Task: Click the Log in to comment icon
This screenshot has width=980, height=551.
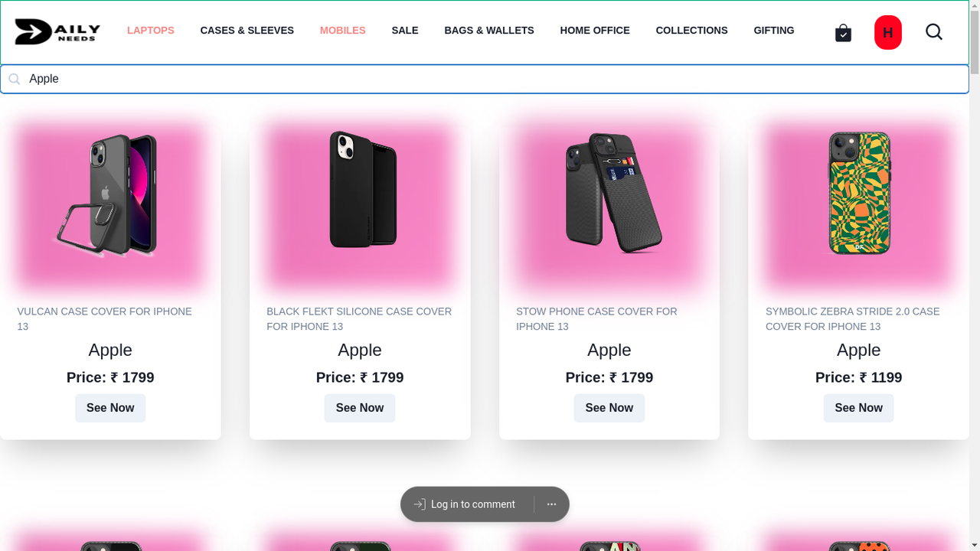Action: coord(420,504)
